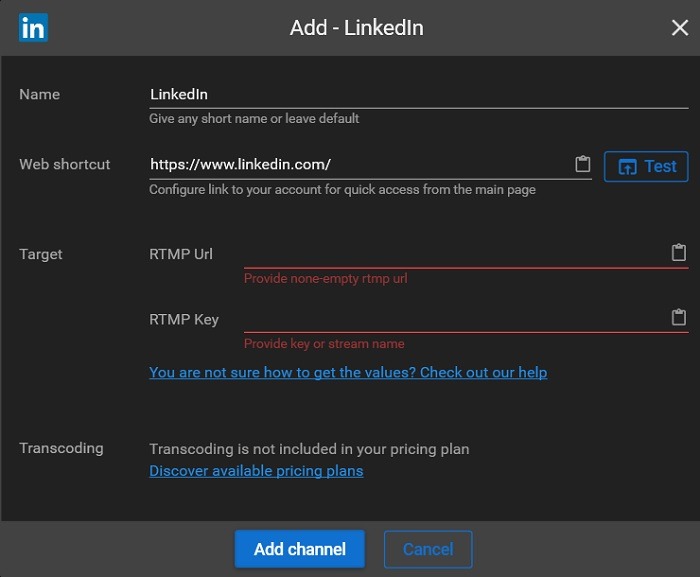Open Discover available pricing plans link
The image size is (700, 577).
(x=256, y=471)
